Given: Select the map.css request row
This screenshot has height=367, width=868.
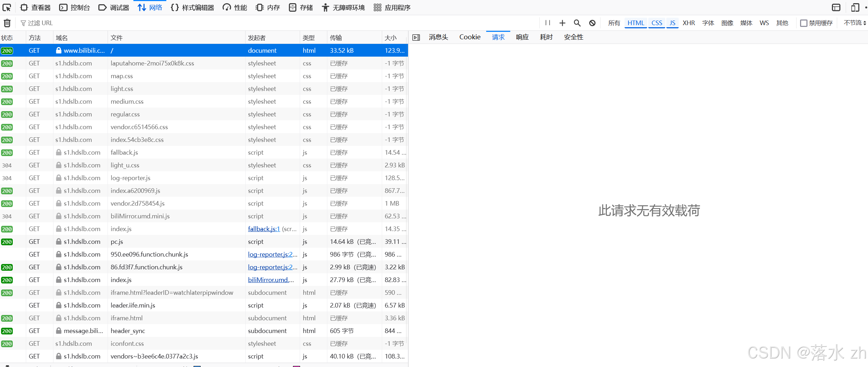Looking at the screenshot, I should tap(204, 76).
